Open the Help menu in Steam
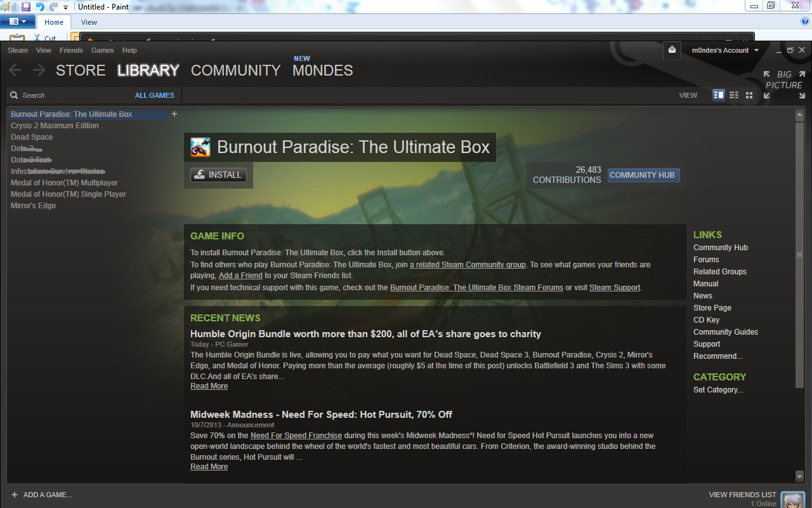This screenshot has height=508, width=812. 129,50
